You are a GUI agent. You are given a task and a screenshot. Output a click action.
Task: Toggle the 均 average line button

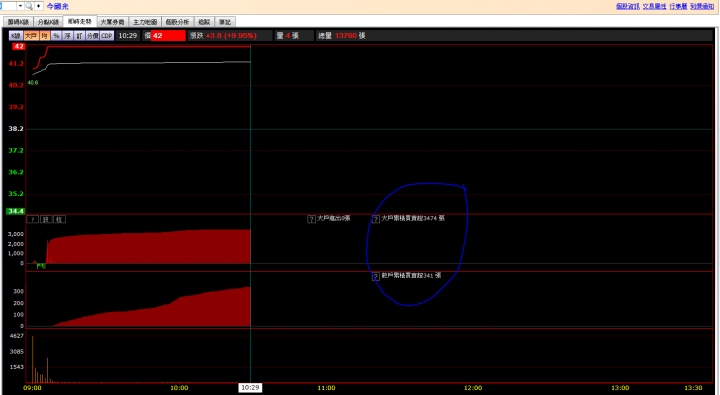45,36
